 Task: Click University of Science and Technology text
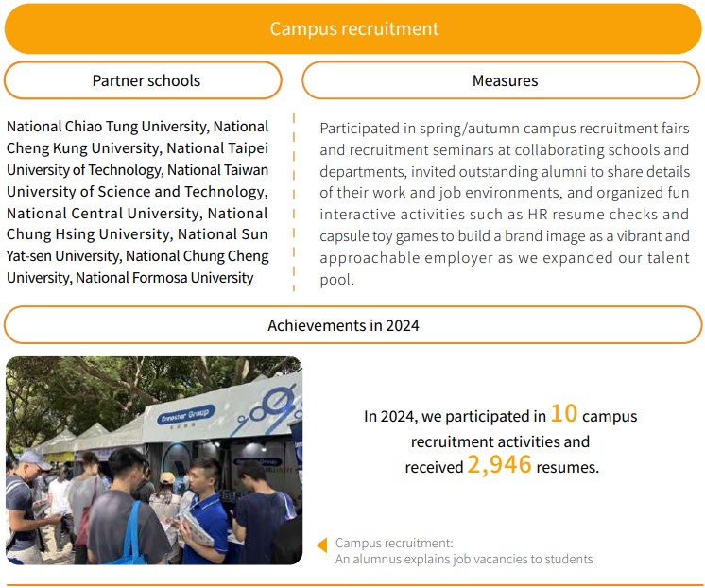point(136,192)
